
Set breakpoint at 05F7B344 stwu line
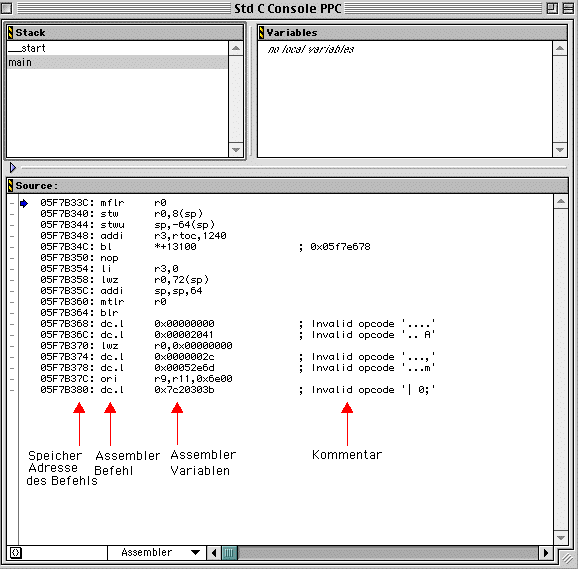click(x=12, y=225)
